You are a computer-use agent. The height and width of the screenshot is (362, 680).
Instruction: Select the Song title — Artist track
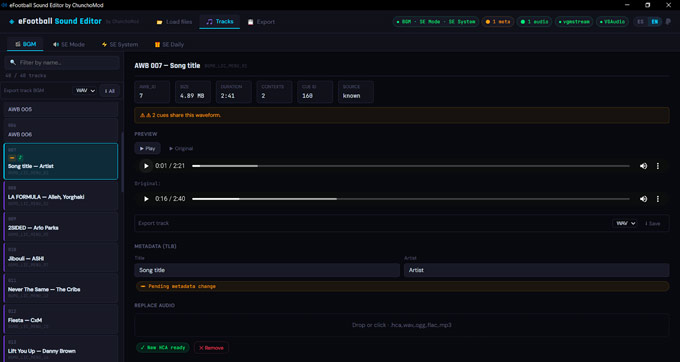tap(60, 161)
